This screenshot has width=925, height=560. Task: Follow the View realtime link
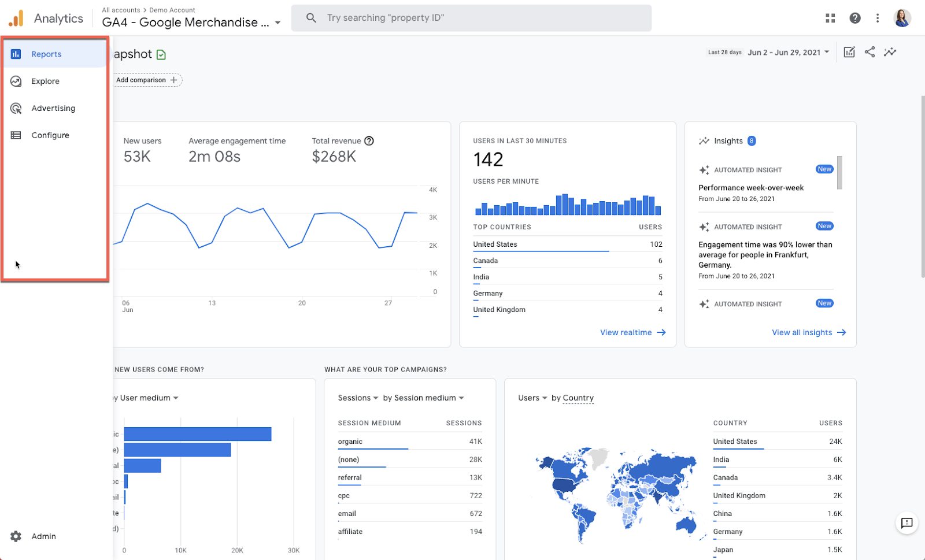(633, 333)
